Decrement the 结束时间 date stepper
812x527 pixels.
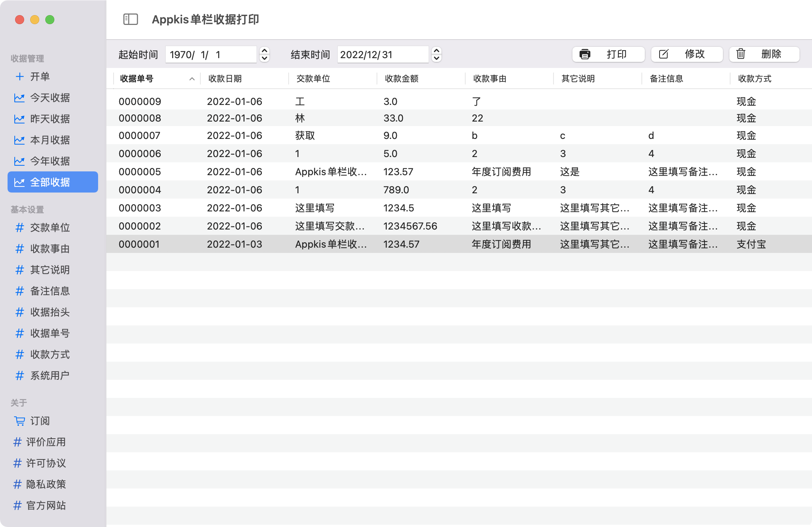(437, 59)
